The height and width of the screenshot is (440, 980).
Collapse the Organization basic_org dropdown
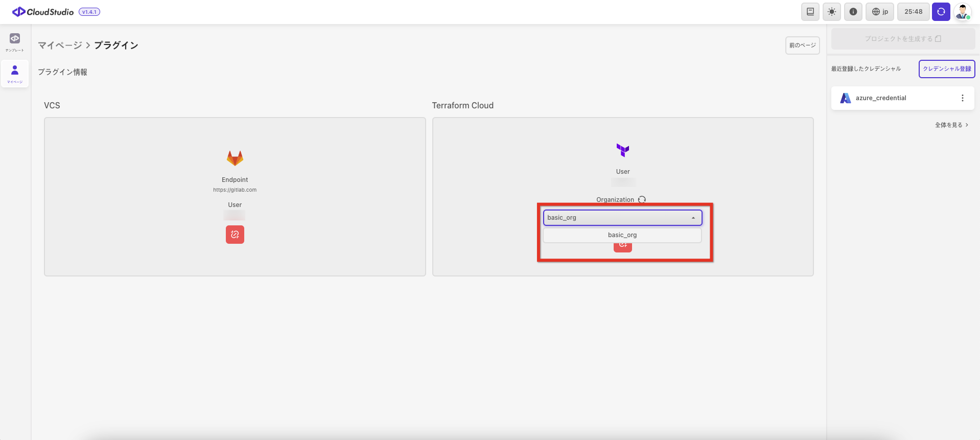point(693,218)
